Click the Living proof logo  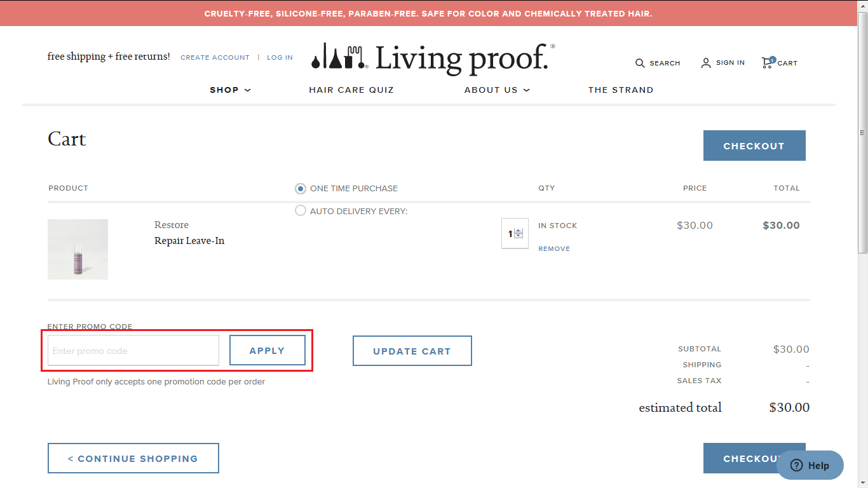pyautogui.click(x=433, y=58)
